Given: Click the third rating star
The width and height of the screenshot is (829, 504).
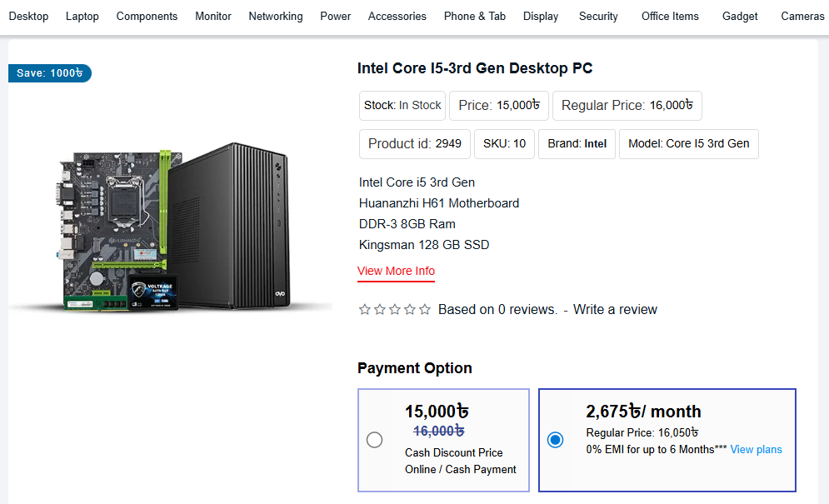Looking at the screenshot, I should click(x=394, y=309).
